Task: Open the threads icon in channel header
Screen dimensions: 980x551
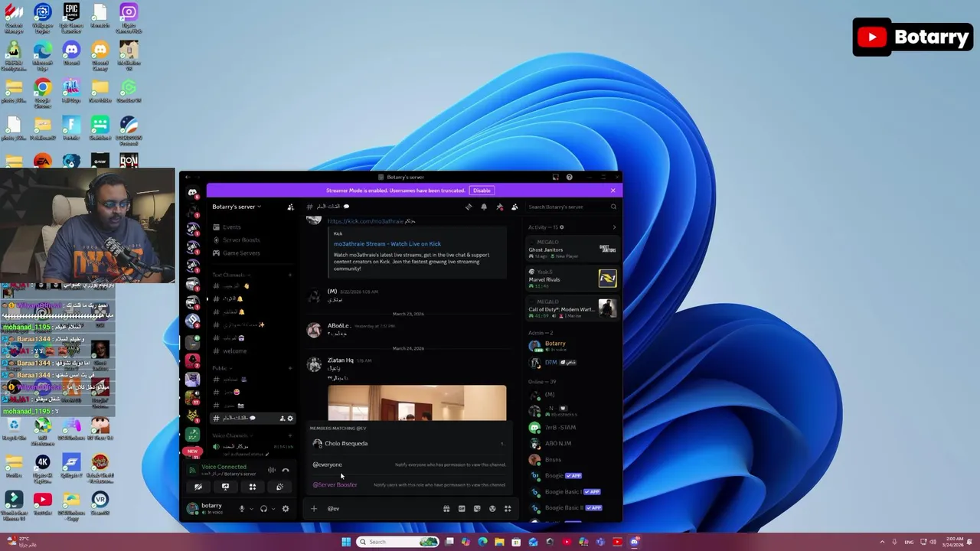Action: click(x=469, y=207)
